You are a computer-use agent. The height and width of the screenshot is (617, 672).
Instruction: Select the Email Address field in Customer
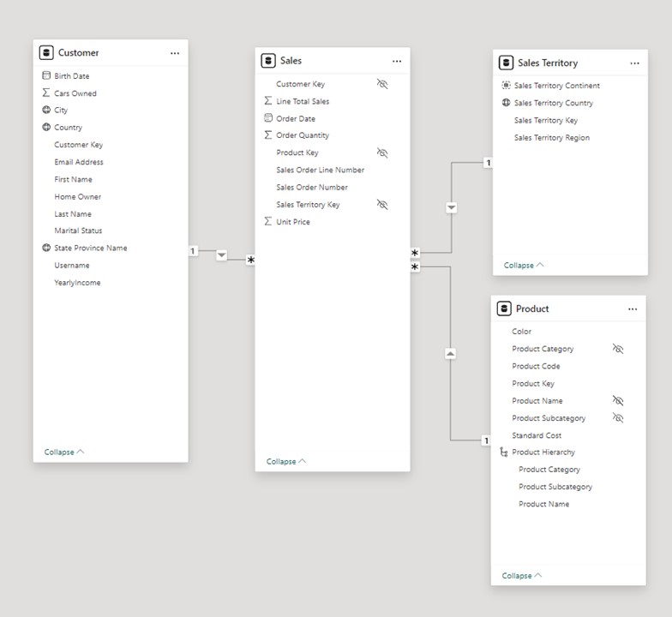(x=79, y=162)
